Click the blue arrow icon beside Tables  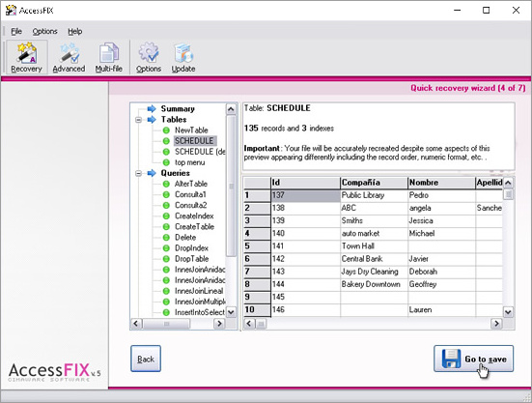point(152,120)
